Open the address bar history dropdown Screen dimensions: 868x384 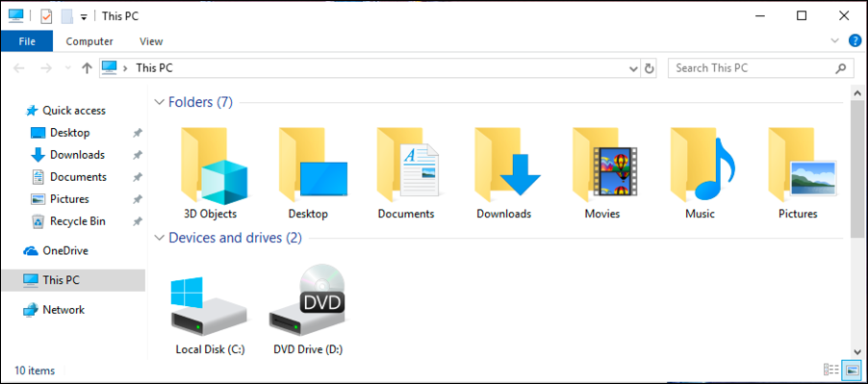[634, 68]
